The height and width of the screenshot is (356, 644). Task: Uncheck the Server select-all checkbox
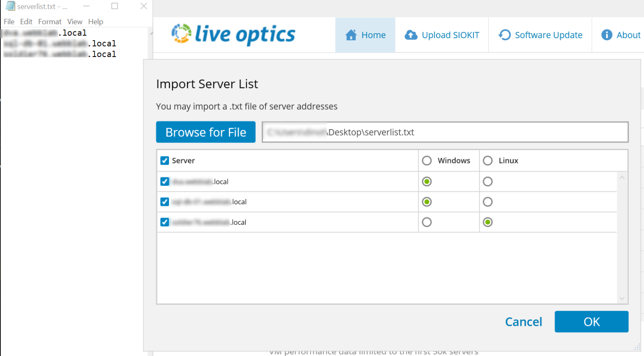pyautogui.click(x=164, y=161)
